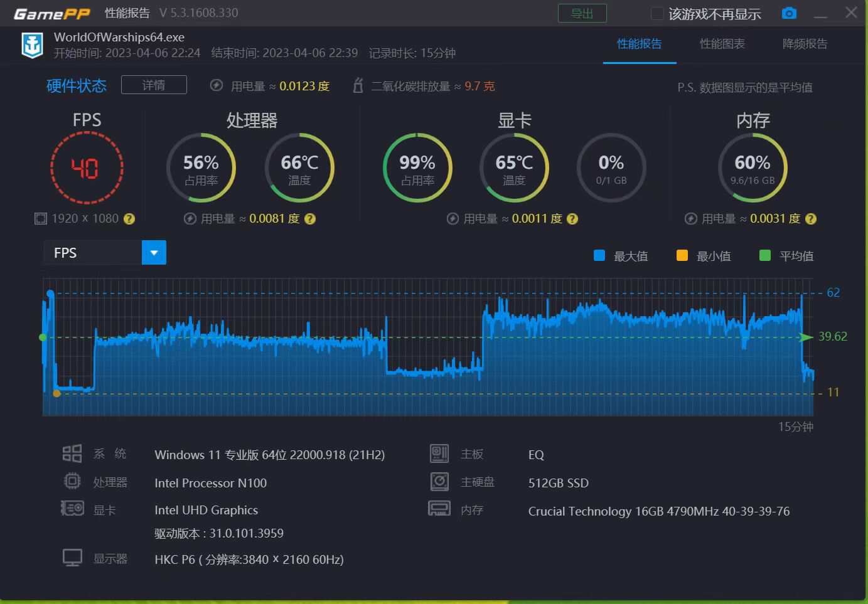Click memory power usage icon
The width and height of the screenshot is (868, 604).
tap(690, 219)
